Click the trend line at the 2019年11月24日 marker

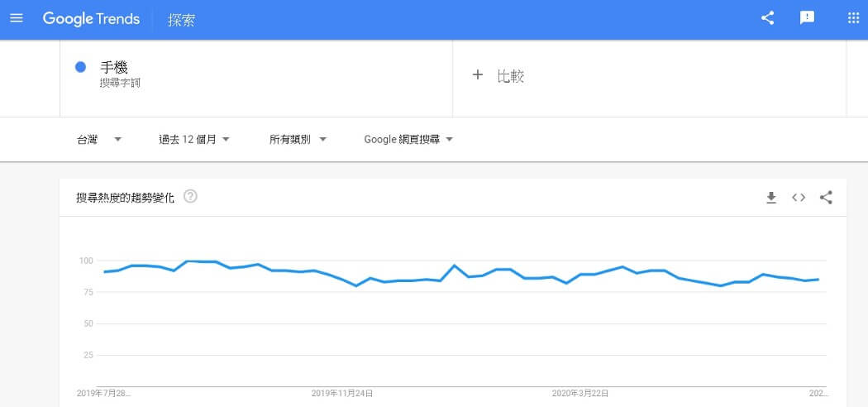pyautogui.click(x=342, y=277)
